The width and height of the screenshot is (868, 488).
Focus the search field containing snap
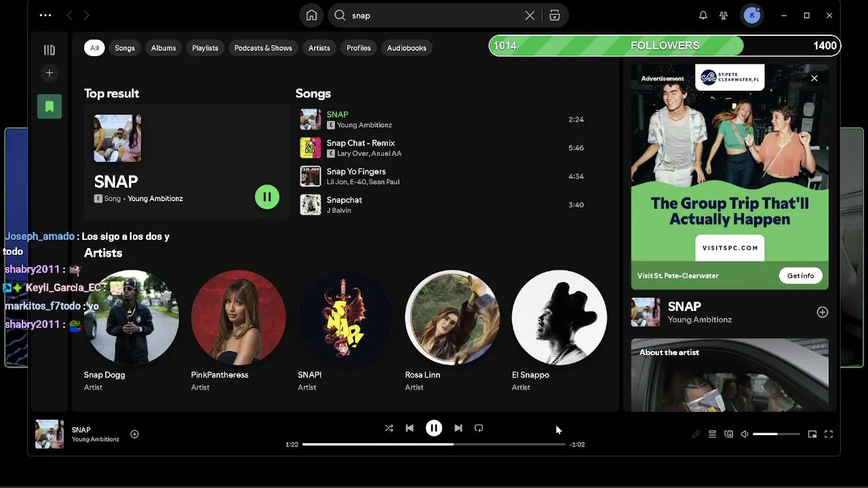click(x=434, y=16)
